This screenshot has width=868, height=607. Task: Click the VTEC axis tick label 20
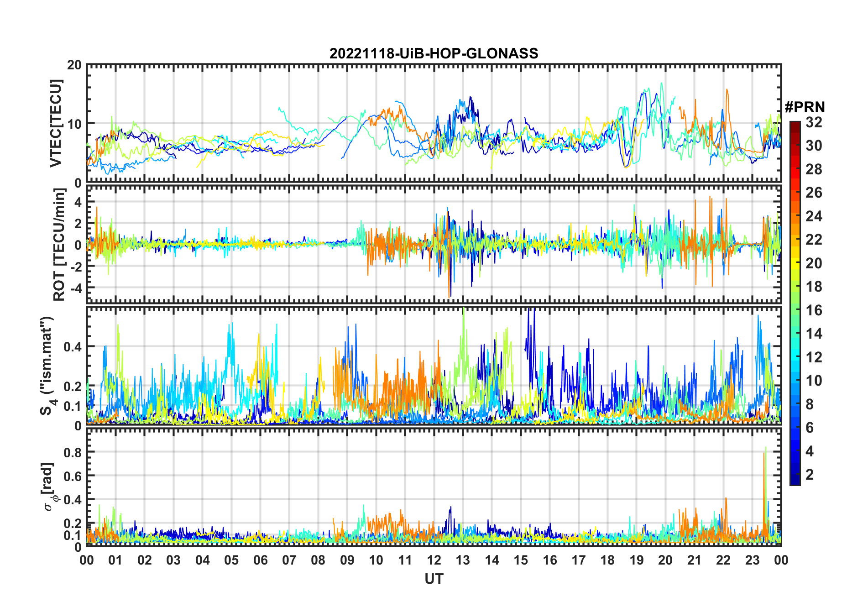tap(74, 65)
